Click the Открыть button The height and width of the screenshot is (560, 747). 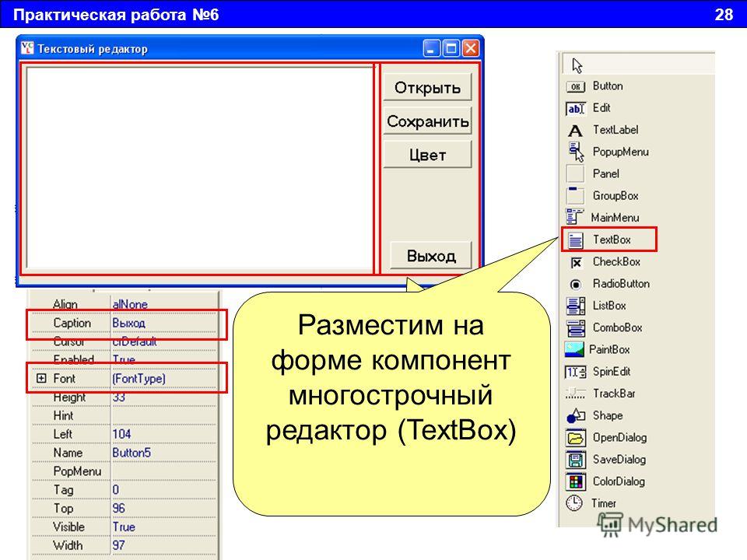(427, 87)
